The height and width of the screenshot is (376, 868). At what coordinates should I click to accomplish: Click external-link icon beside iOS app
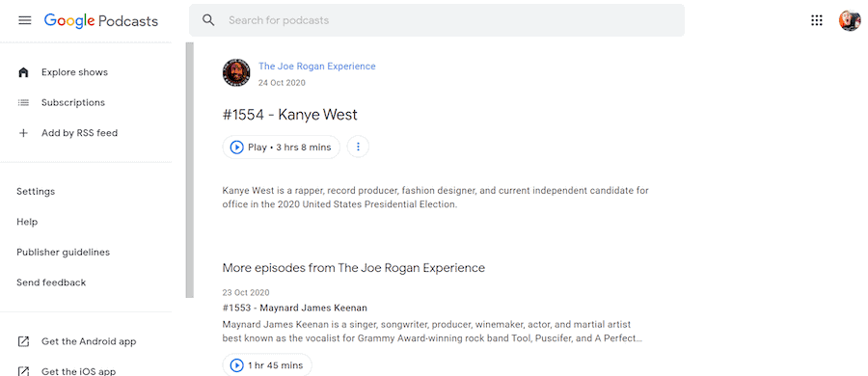23,371
